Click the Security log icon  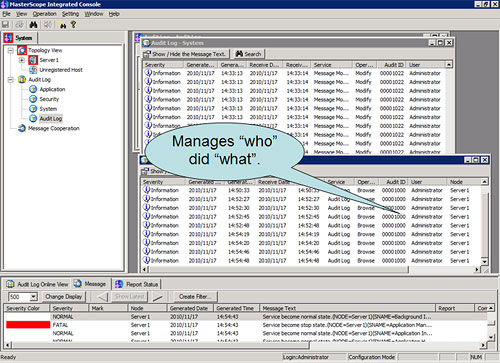(x=33, y=99)
